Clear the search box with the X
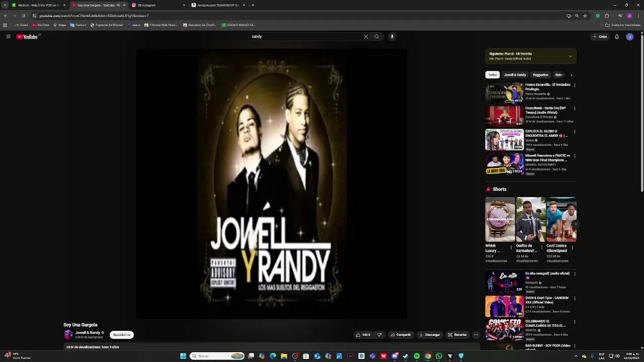The height and width of the screenshot is (362, 644). click(366, 37)
